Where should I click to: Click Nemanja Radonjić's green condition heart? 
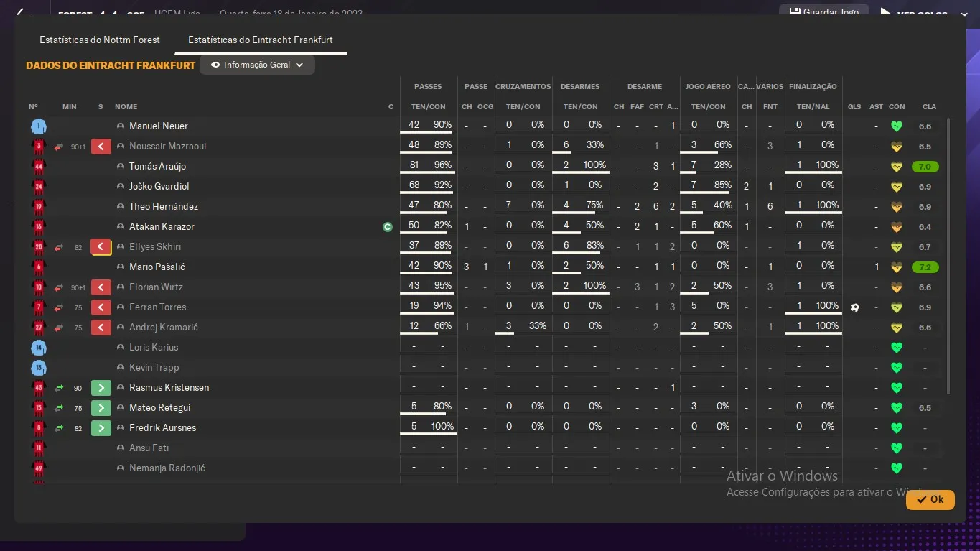coord(896,468)
